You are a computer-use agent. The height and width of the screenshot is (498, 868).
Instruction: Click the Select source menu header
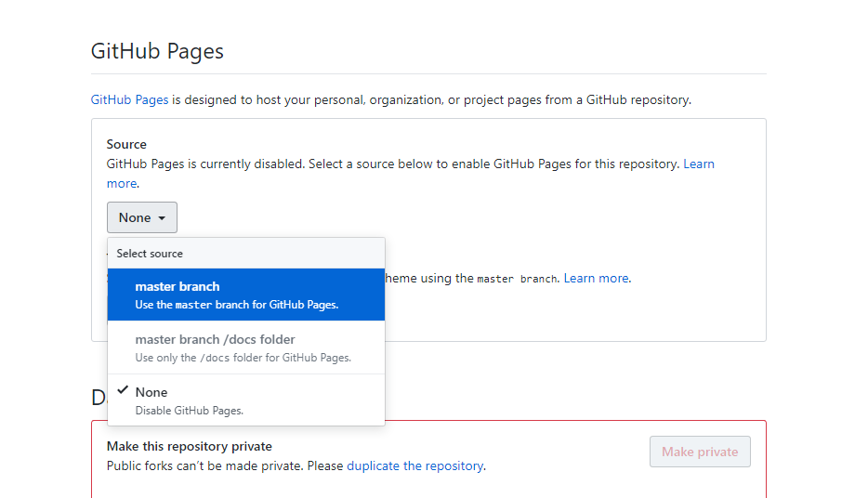click(150, 254)
